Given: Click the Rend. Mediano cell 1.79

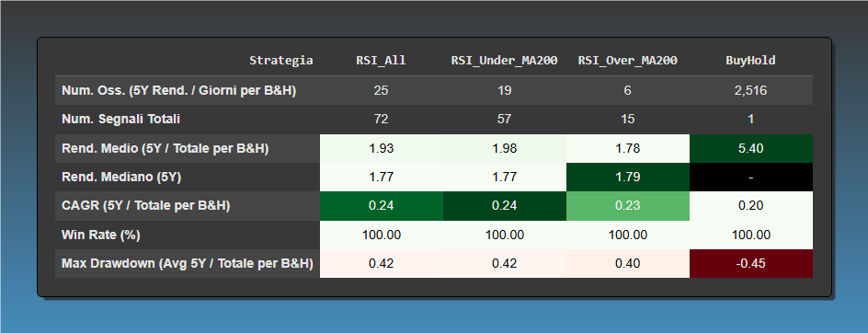Looking at the screenshot, I should click(628, 178).
